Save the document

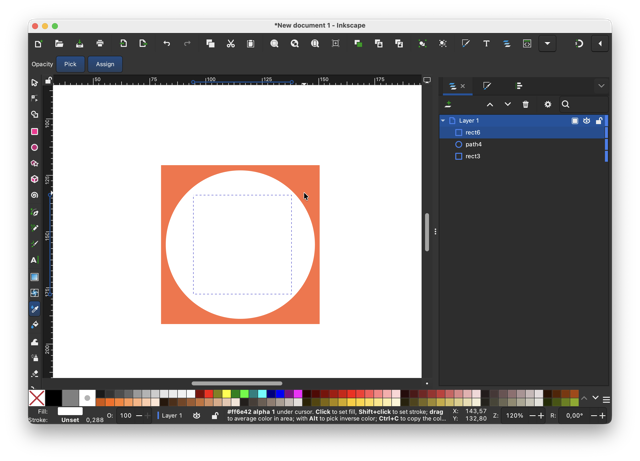click(x=80, y=44)
